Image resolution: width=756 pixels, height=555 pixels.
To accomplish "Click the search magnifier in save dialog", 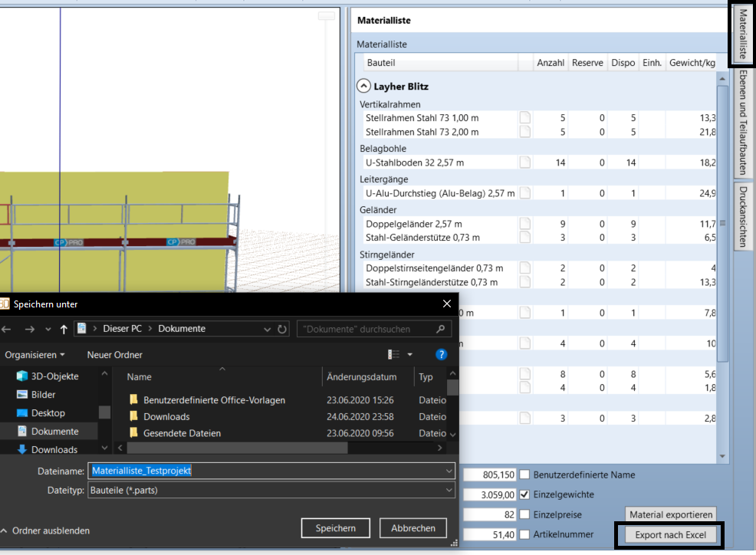I will coord(440,329).
